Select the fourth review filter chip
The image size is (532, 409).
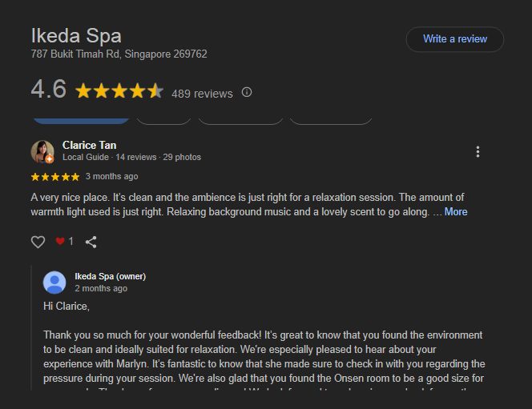(x=330, y=119)
